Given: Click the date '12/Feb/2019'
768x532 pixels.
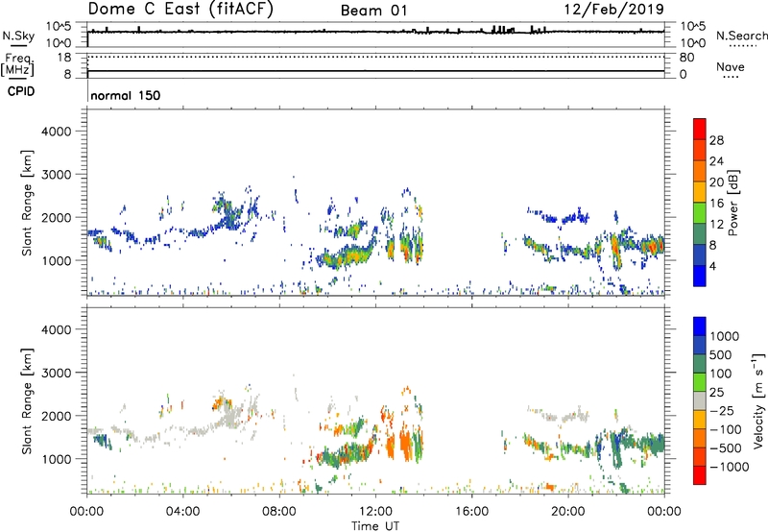Looking at the screenshot, I should click(613, 10).
